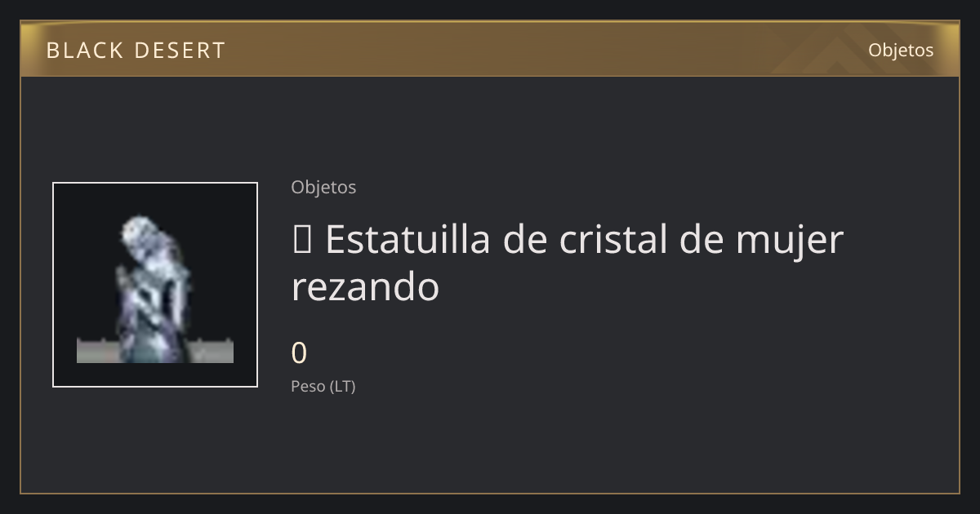The height and width of the screenshot is (514, 980).
Task: Click the weight value 0
Action: click(299, 353)
